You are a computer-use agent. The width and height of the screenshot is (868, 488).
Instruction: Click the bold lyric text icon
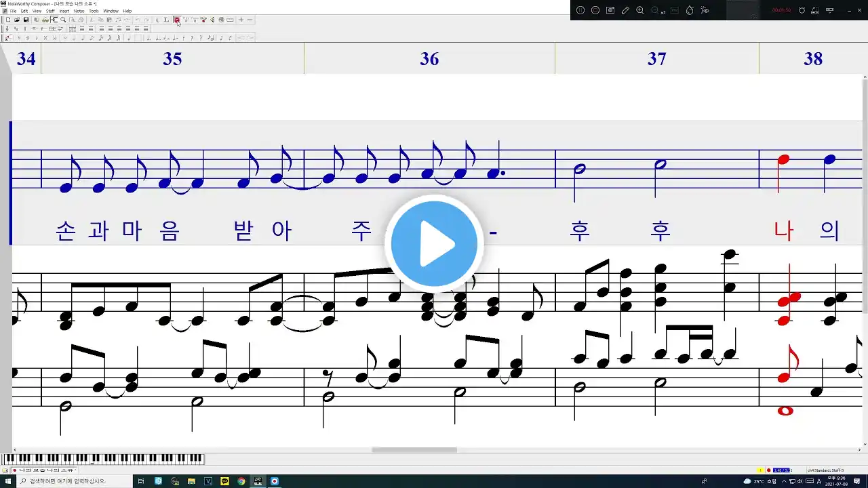pyautogui.click(x=166, y=20)
